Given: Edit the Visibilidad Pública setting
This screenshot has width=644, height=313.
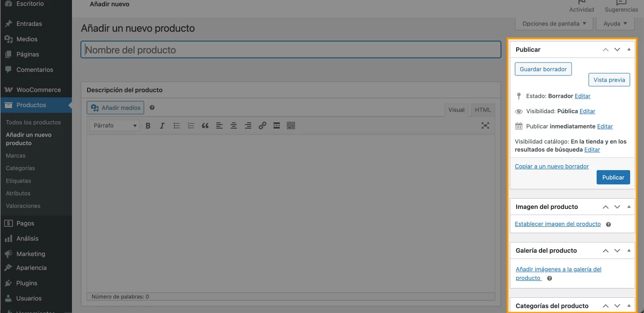Looking at the screenshot, I should click(587, 111).
